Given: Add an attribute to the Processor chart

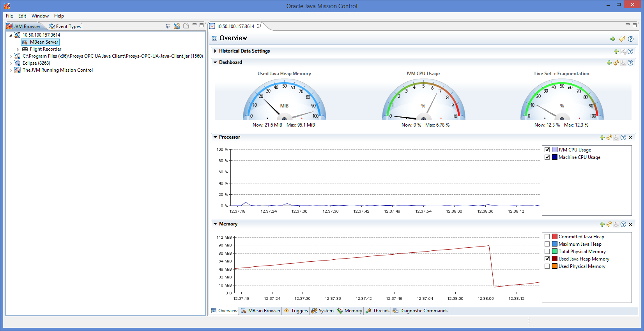Looking at the screenshot, I should pos(602,137).
